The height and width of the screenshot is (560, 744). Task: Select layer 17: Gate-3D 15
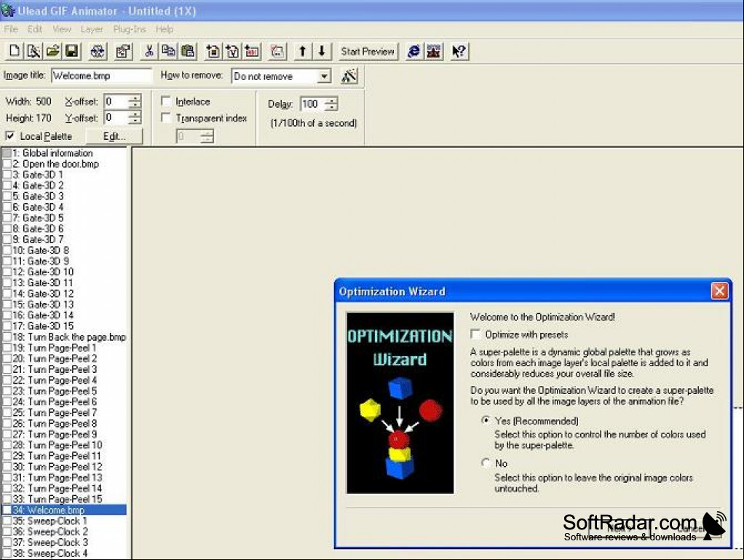(65, 326)
